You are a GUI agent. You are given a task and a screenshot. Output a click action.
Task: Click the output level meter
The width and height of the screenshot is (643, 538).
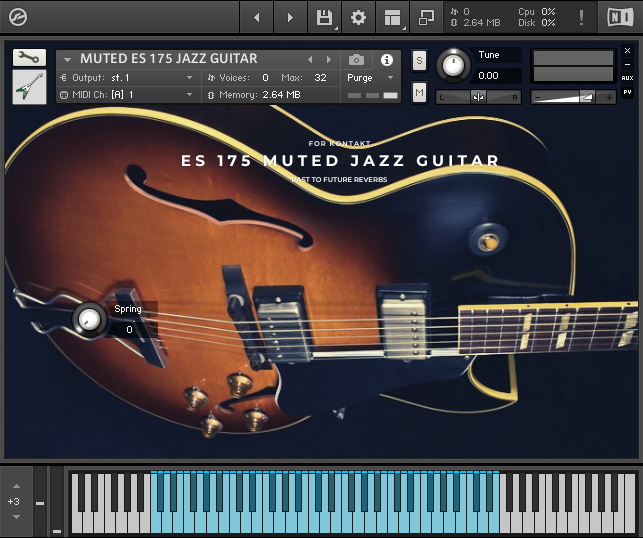(x=573, y=66)
